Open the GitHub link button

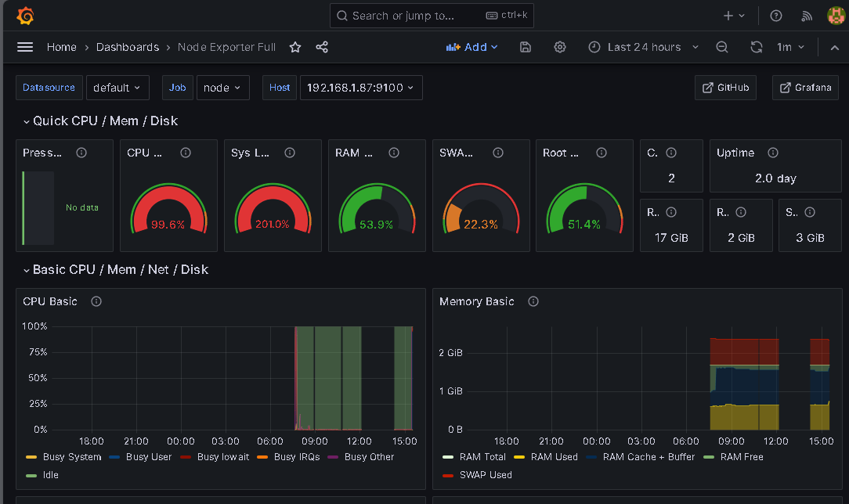click(725, 88)
